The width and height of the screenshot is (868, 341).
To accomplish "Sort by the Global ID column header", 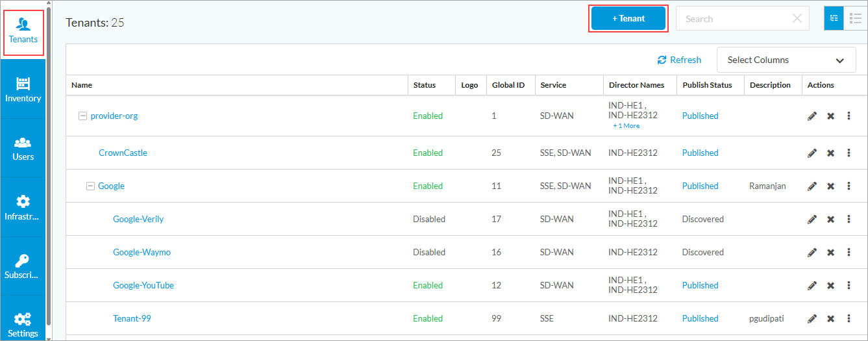I will [508, 85].
